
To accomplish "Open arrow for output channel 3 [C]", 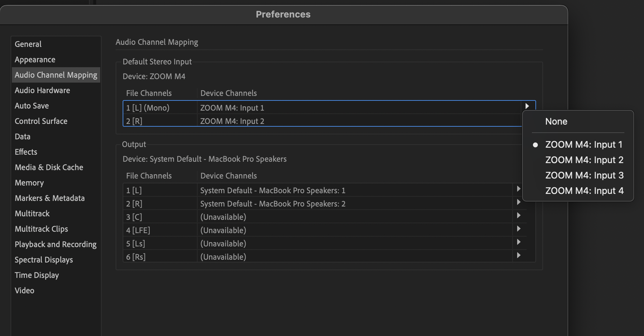I will coord(519,216).
